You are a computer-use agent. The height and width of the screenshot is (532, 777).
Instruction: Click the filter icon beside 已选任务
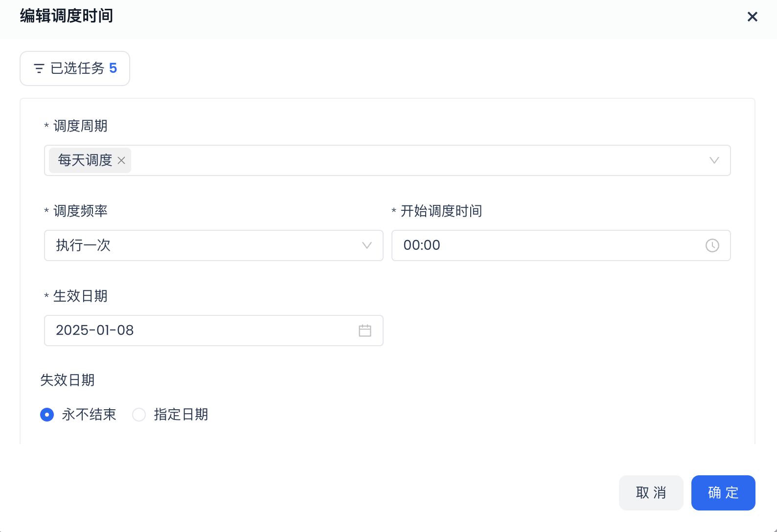coord(39,68)
